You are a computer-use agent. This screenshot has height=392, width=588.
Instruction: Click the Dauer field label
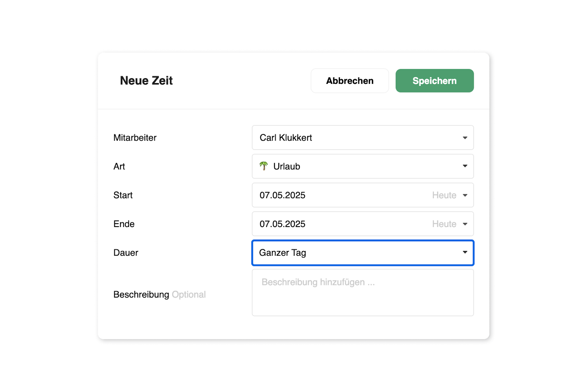(126, 252)
